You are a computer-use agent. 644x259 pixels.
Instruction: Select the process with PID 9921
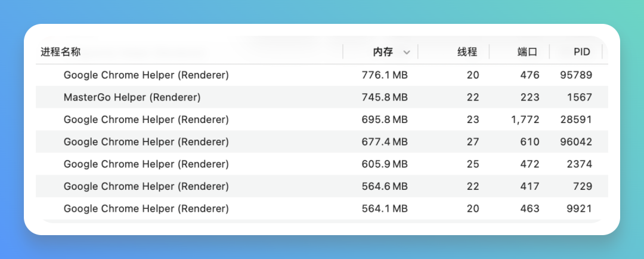pyautogui.click(x=321, y=208)
